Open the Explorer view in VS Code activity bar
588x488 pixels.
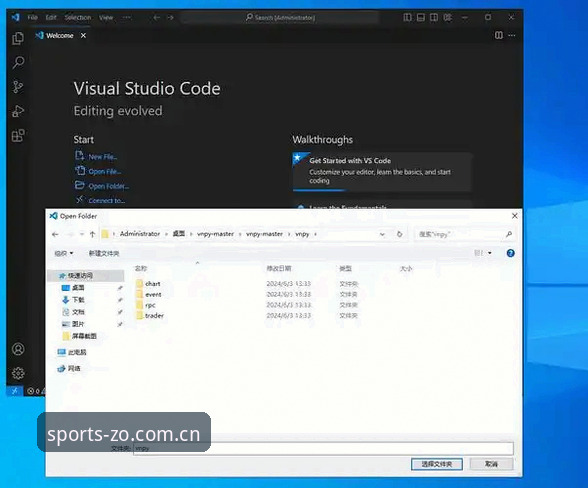point(18,38)
